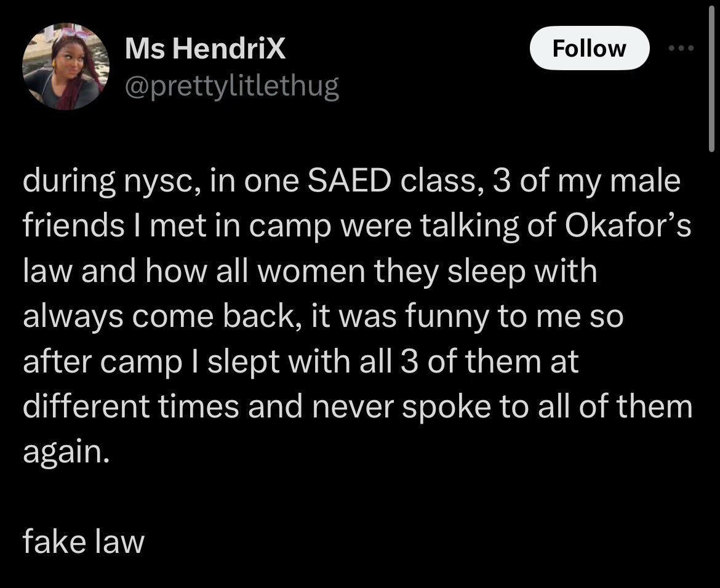
Task: Click the Ms HendriX display name
Action: point(205,49)
